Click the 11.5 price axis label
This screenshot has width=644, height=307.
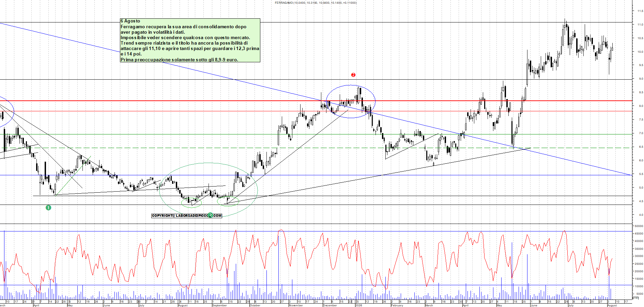pyautogui.click(x=640, y=11)
